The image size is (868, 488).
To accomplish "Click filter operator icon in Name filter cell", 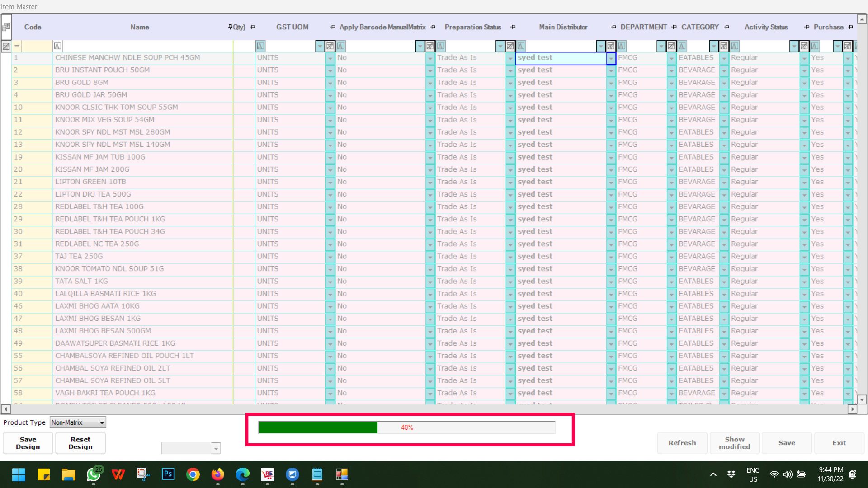I will pos(57,46).
